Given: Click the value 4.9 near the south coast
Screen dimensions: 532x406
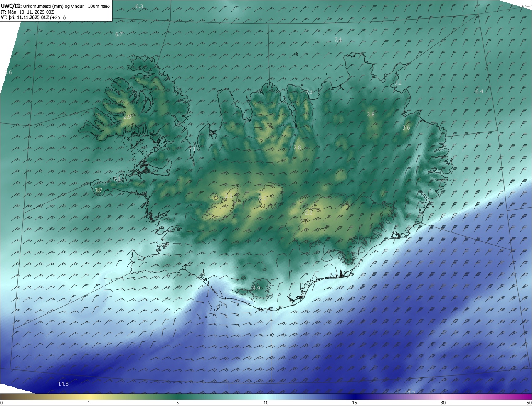Looking at the screenshot, I should [256, 288].
